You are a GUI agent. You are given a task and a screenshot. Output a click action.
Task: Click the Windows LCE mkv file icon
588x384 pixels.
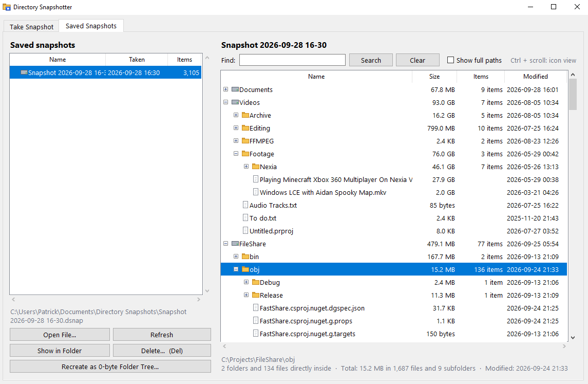tap(256, 192)
